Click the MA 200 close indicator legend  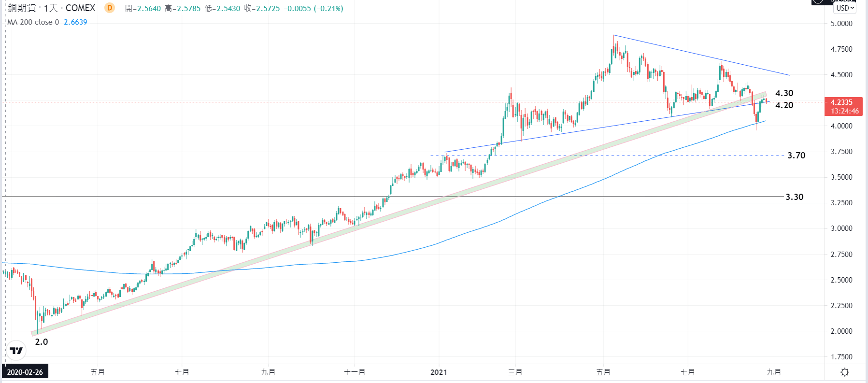(x=33, y=22)
